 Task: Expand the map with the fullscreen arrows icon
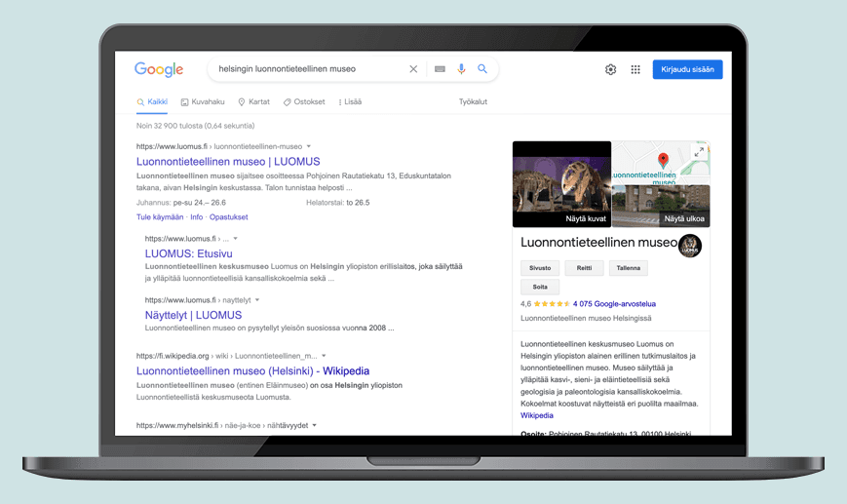point(699,152)
